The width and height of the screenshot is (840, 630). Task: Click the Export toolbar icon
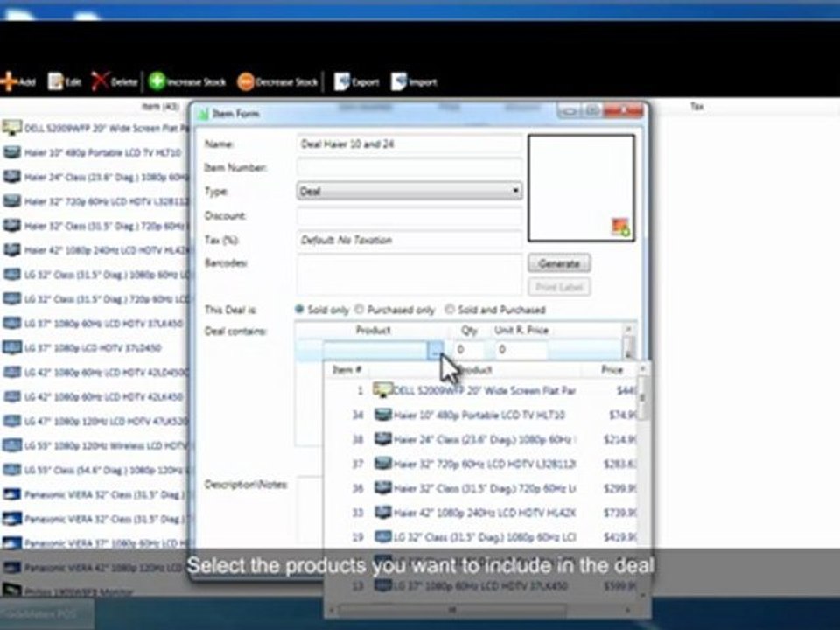click(x=342, y=81)
